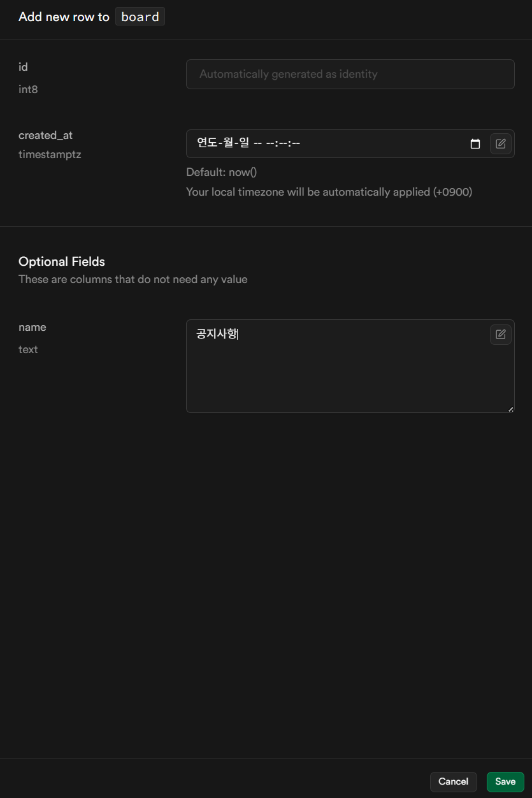Select the 연도 year segment of created_at
Screen dimensions: 532x798
coord(207,143)
